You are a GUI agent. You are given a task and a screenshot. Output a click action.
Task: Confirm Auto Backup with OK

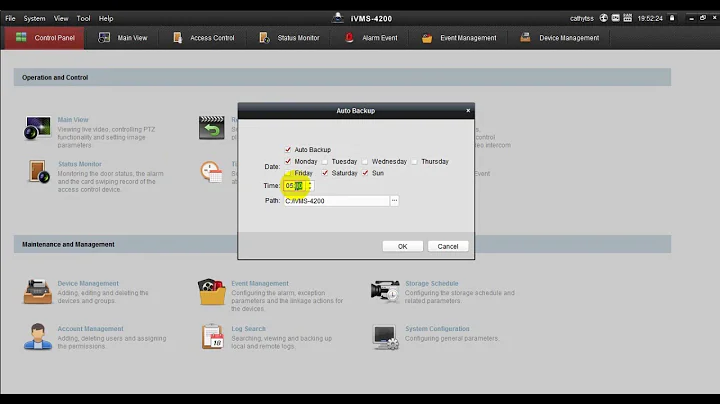pyautogui.click(x=403, y=247)
